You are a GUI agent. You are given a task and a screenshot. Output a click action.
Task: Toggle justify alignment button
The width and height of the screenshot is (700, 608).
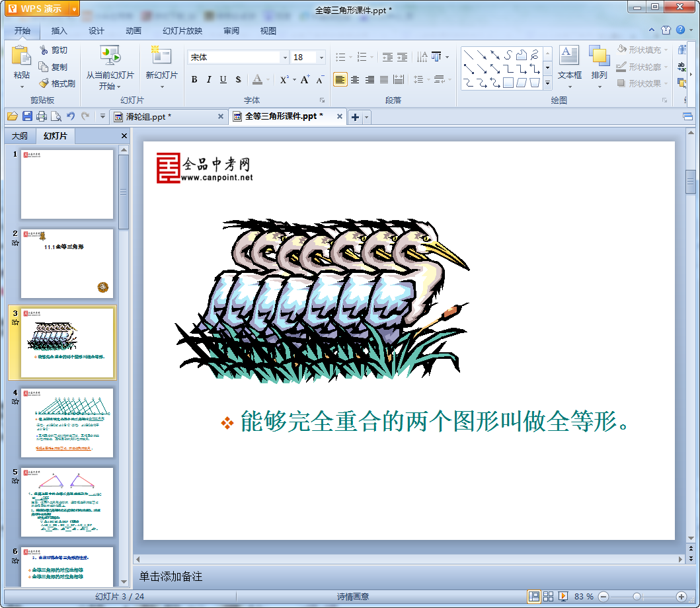click(384, 79)
